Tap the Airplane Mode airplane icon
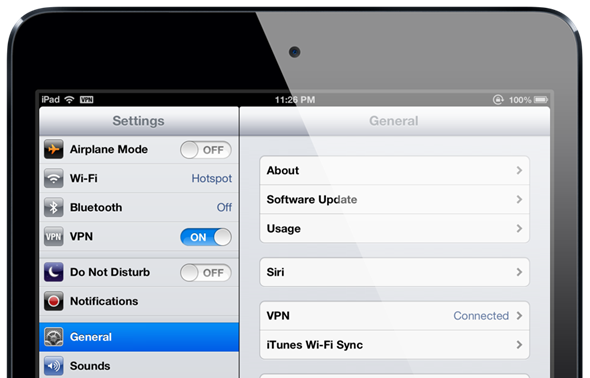590x378 pixels. click(53, 149)
